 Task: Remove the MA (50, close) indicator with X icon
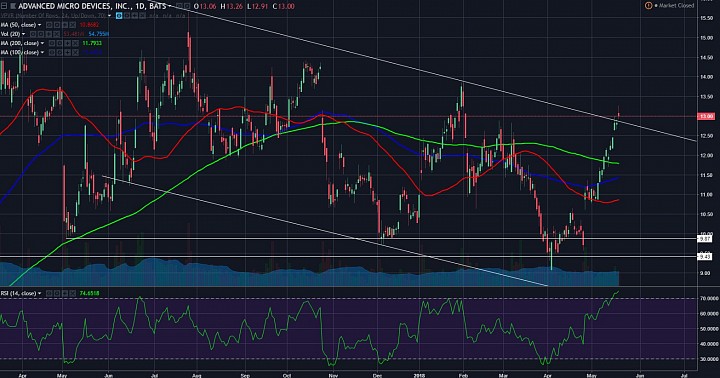pos(73,25)
